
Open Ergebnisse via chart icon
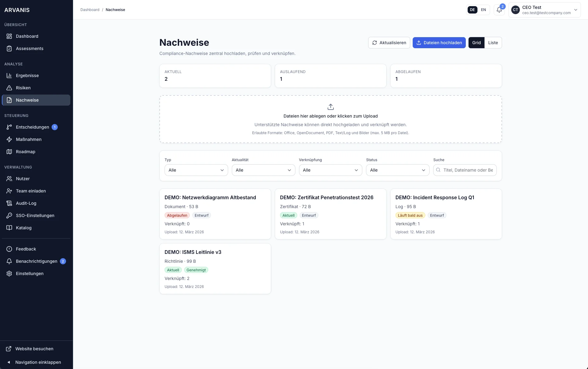(9, 75)
